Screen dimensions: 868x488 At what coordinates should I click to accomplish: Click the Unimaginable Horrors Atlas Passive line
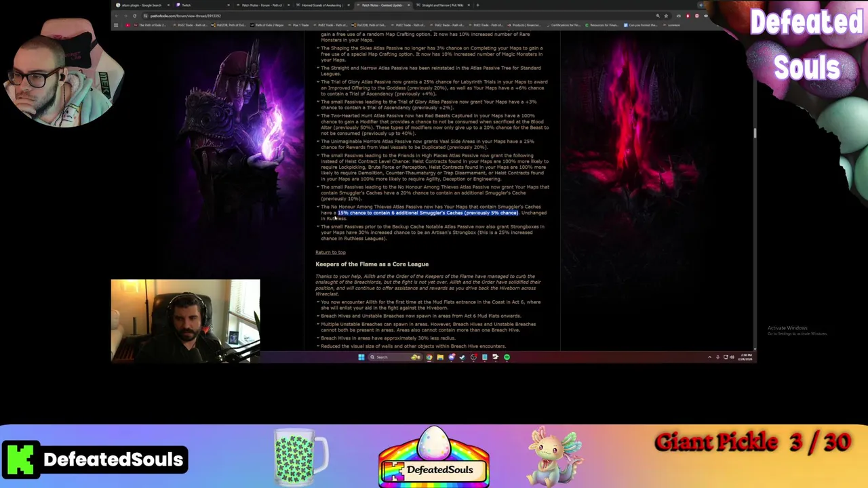pos(427,144)
